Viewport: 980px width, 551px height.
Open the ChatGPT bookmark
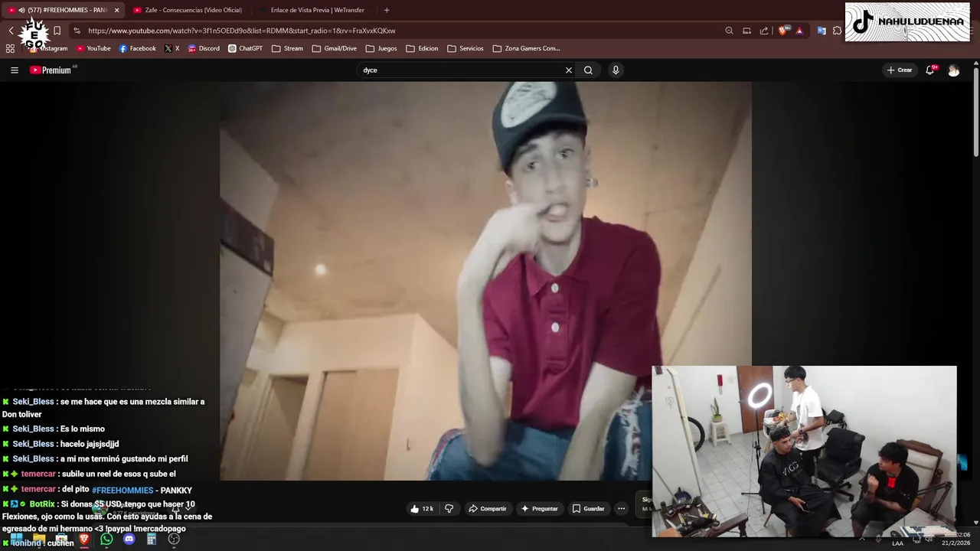click(x=245, y=48)
